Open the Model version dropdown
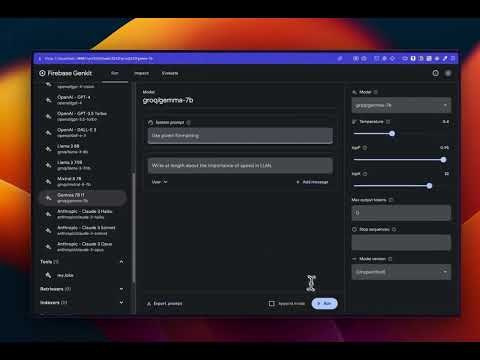The image size is (480, 360). 401,272
